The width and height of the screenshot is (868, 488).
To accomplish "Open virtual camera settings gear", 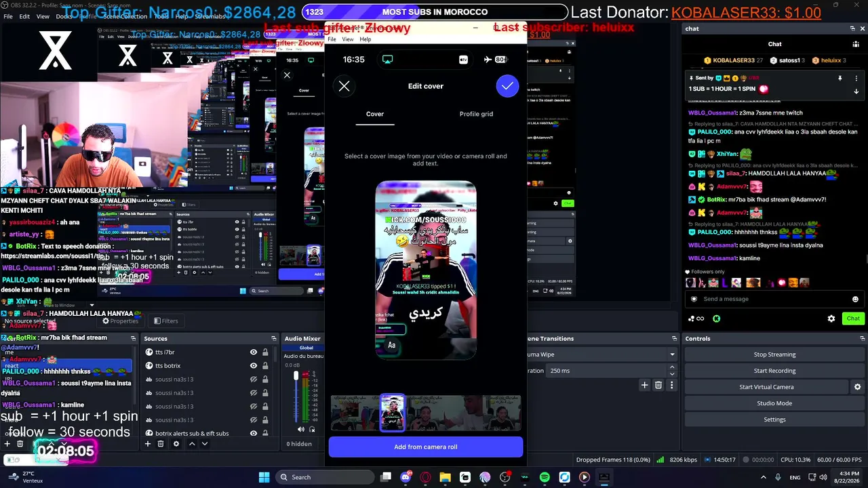I will coord(857,387).
